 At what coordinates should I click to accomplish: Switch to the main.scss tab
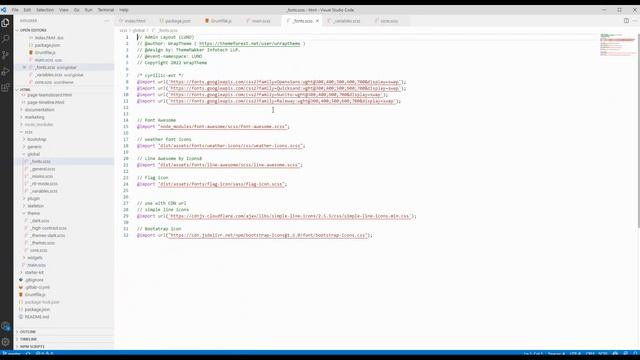click(x=261, y=21)
